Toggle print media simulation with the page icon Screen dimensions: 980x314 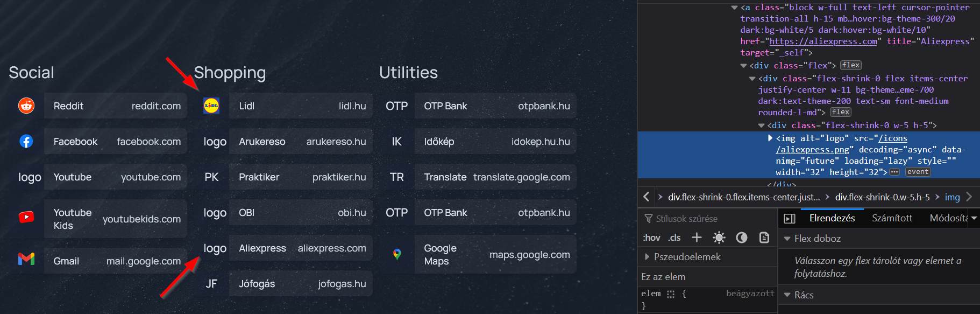[764, 237]
